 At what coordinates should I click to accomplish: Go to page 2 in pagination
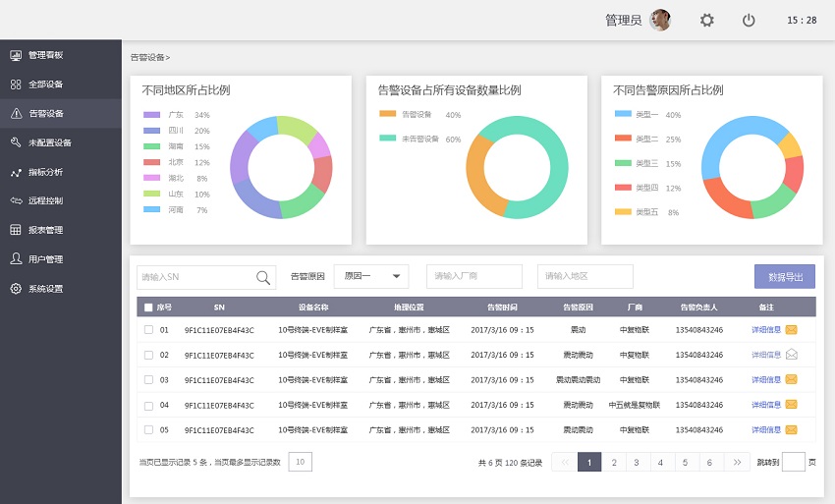click(x=614, y=462)
